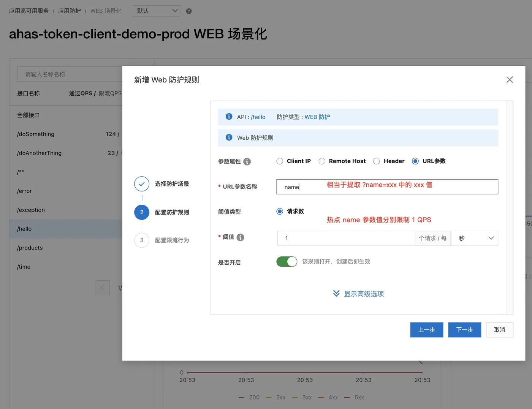This screenshot has width=532, height=409.
Task: Select /error interface row
Action: tap(66, 191)
